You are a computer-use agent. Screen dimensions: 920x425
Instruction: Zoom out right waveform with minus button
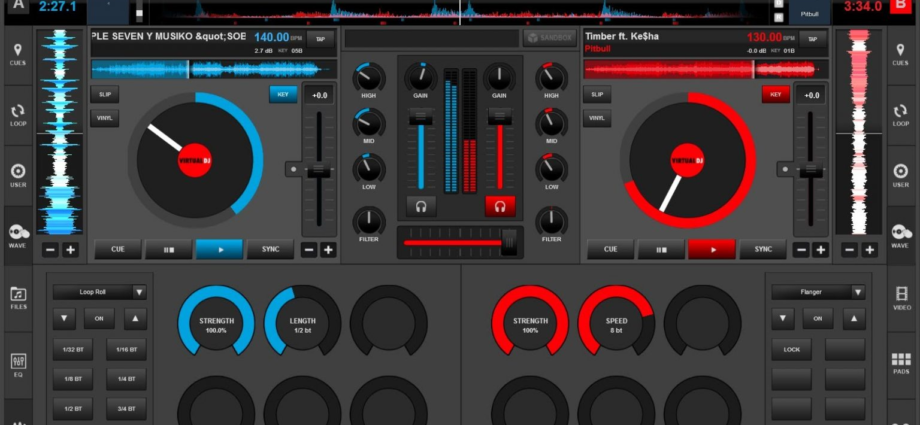pyautogui.click(x=849, y=249)
